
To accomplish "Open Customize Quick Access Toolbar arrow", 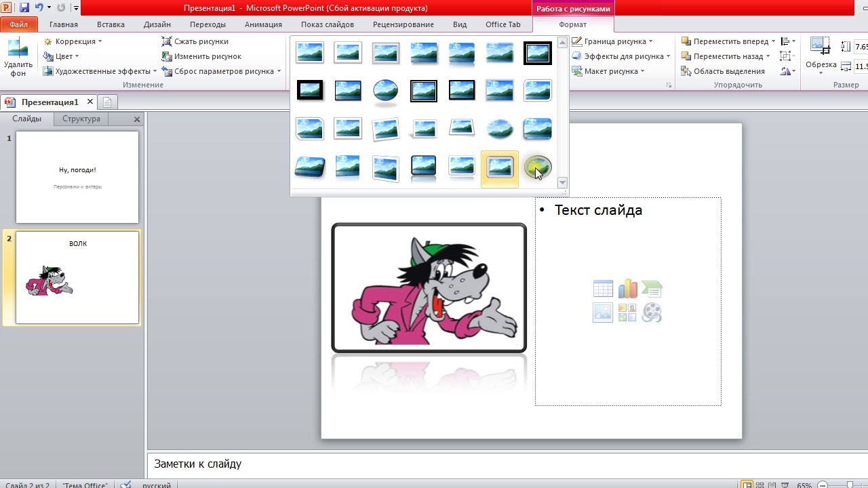I will tap(76, 8).
